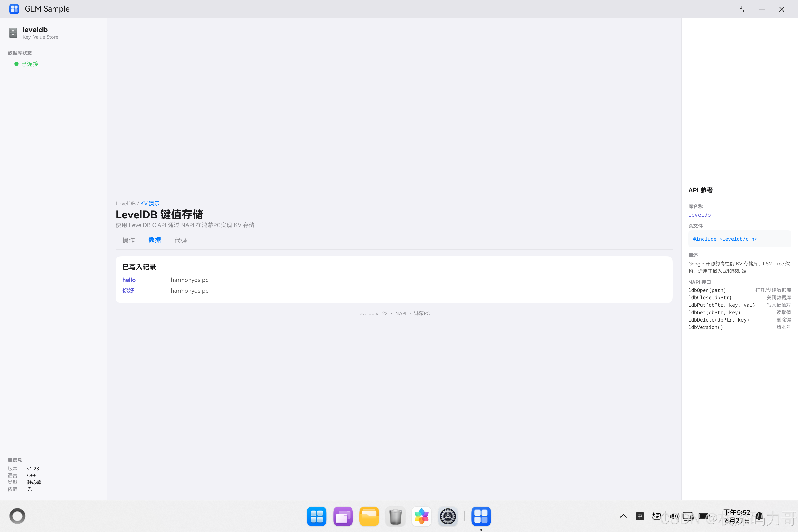The image size is (798, 532).
Task: Click ldbClose(dbPtr) in the NAPI list
Action: (710, 297)
